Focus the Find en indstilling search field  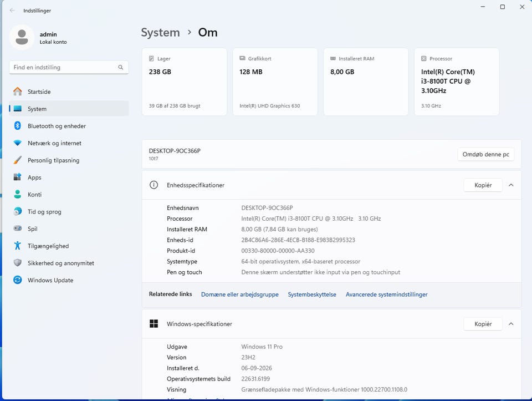pyautogui.click(x=69, y=67)
